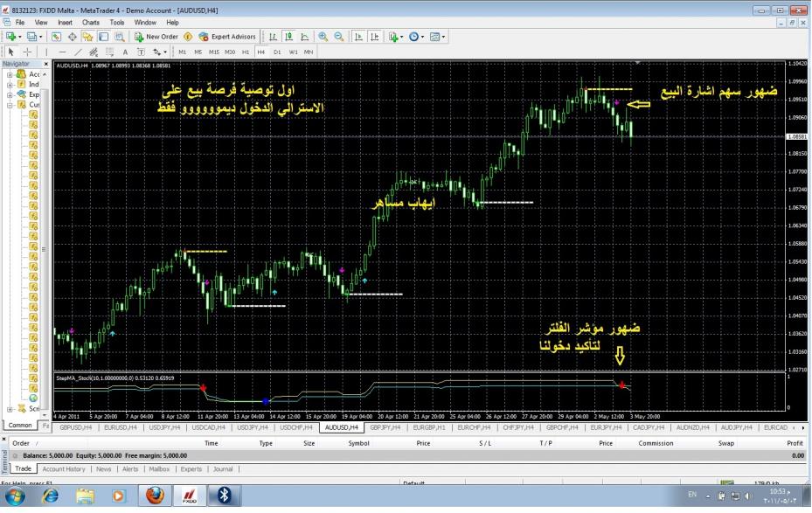The width and height of the screenshot is (812, 513).
Task: Select the Text label tool
Action: tap(125, 52)
